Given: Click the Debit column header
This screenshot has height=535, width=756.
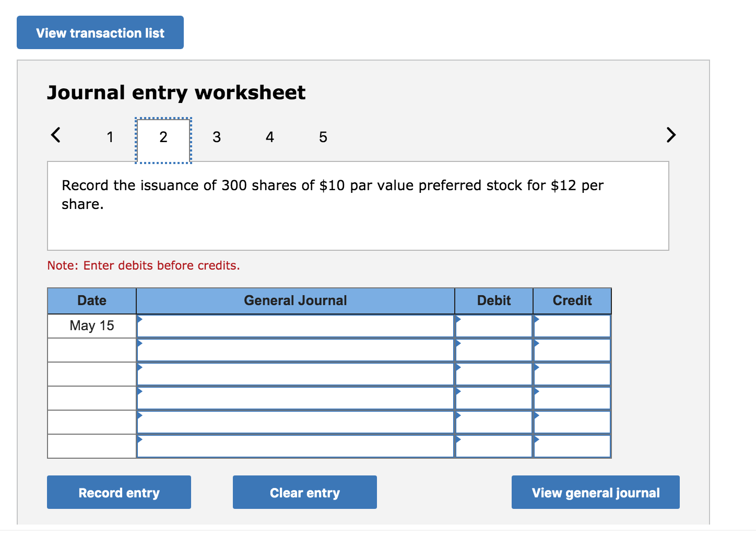Looking at the screenshot, I should [x=494, y=300].
